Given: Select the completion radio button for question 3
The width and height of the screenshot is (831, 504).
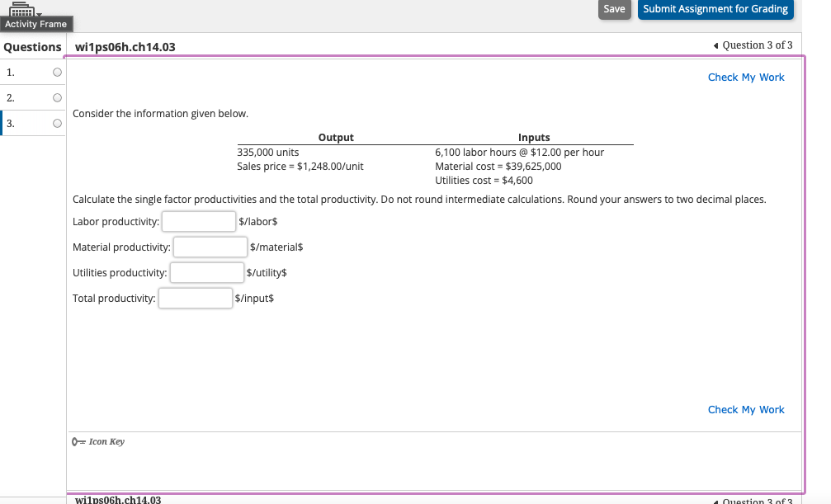Looking at the screenshot, I should point(56,123).
